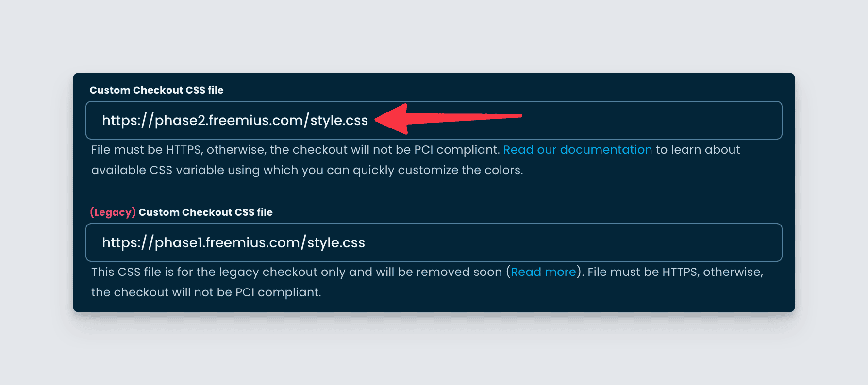Click "the checkout will not be PCI compliant." last line
Image resolution: width=868 pixels, height=385 pixels.
coord(206,292)
